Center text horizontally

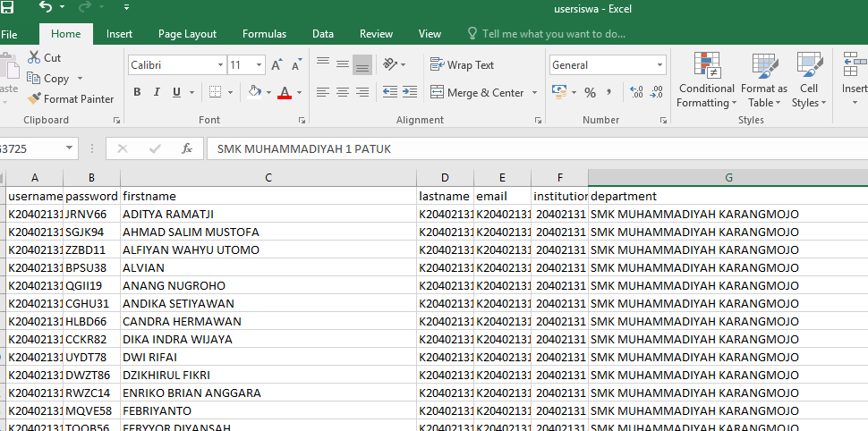coord(343,92)
